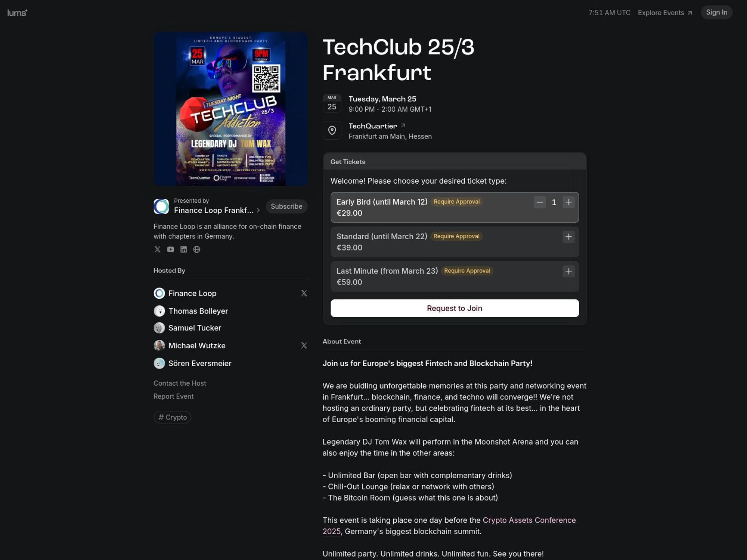Open TechQuartier venue name
The image size is (747, 560).
373,126
